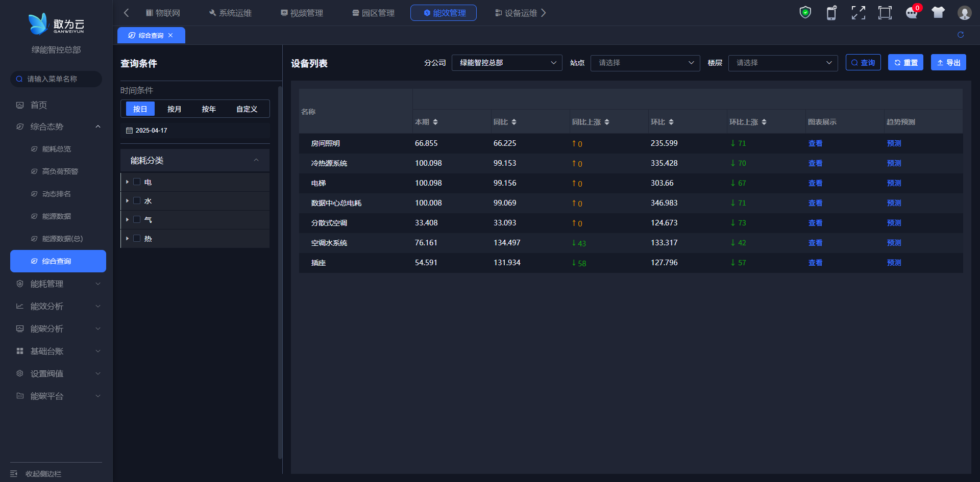Viewport: 980px width, 482px height.
Task: Open the message chat bubble notifications
Action: [912, 13]
